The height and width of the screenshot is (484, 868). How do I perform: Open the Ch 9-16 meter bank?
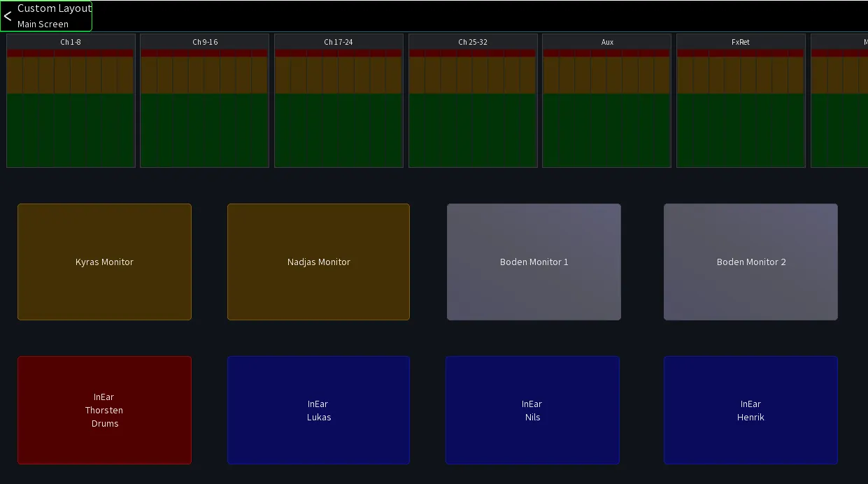(x=204, y=101)
